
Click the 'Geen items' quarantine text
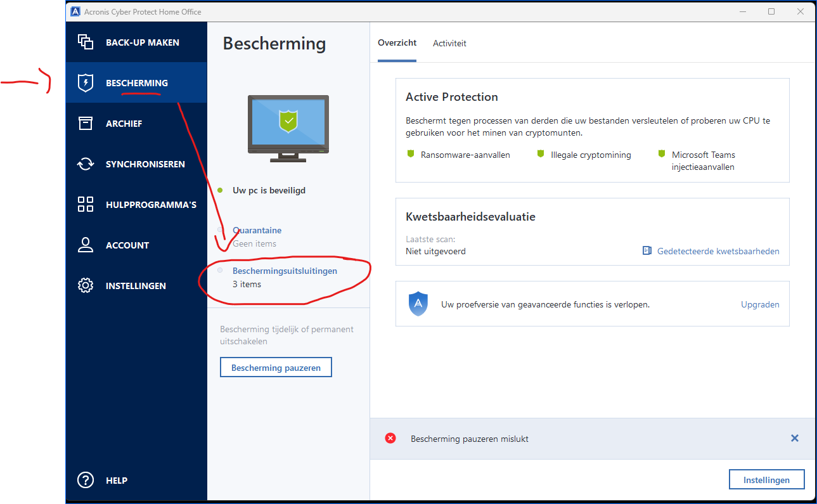pos(254,243)
